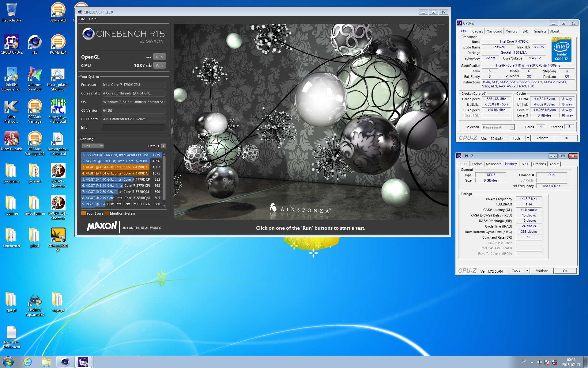Open CPUID CPU-Z desktop shortcut
The height and width of the screenshot is (368, 588).
12,44
